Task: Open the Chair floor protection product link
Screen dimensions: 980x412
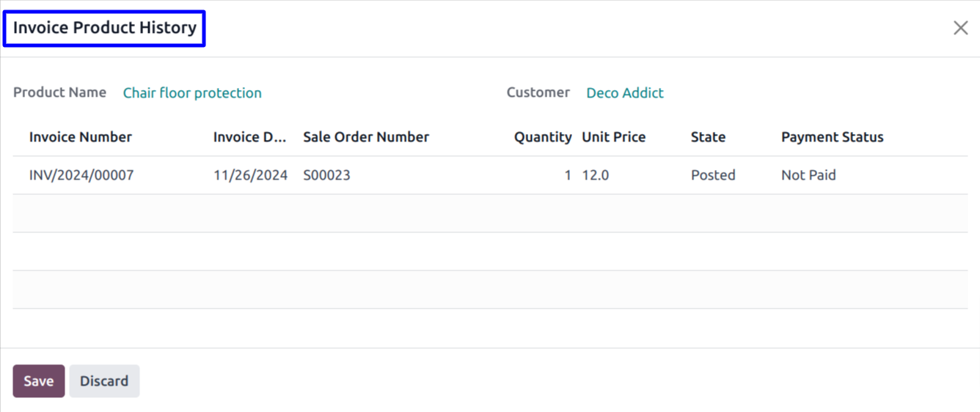Action: (192, 93)
